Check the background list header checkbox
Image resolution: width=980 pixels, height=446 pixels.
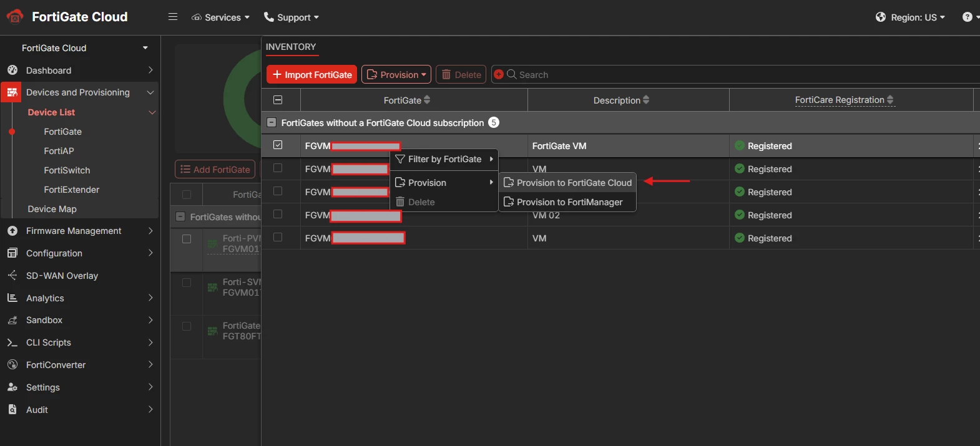point(186,194)
